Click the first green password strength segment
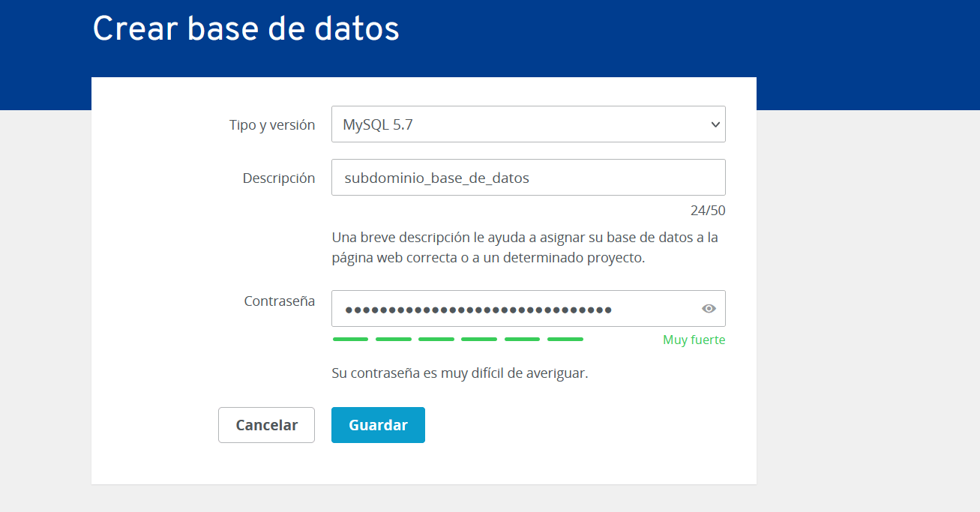980x512 pixels. coord(350,340)
